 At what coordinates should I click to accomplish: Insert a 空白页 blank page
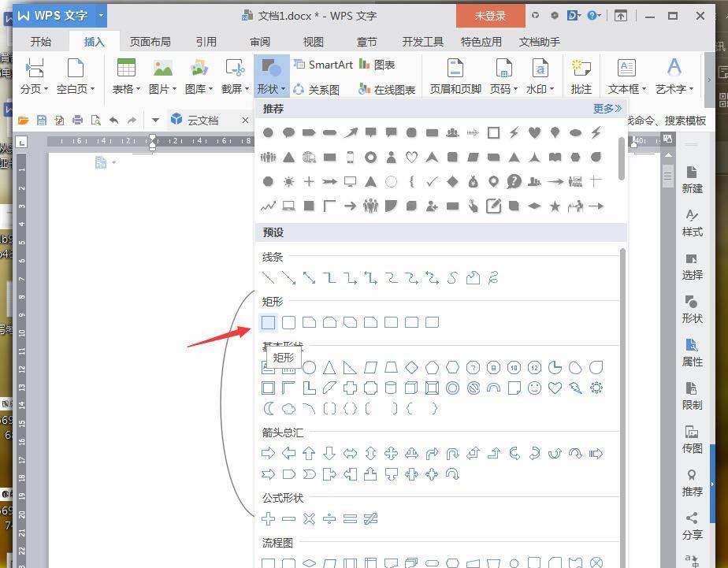tap(75, 76)
